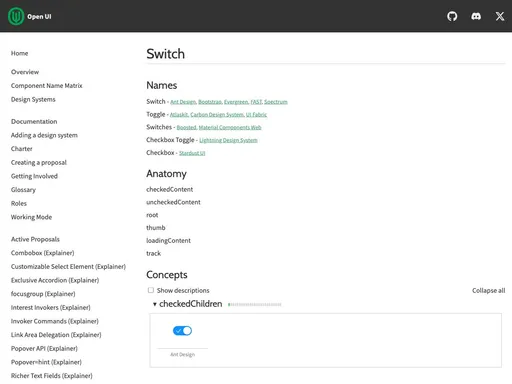This screenshot has width=512, height=384.
Task: Open Popover API (Explainer) page
Action: 44,348
